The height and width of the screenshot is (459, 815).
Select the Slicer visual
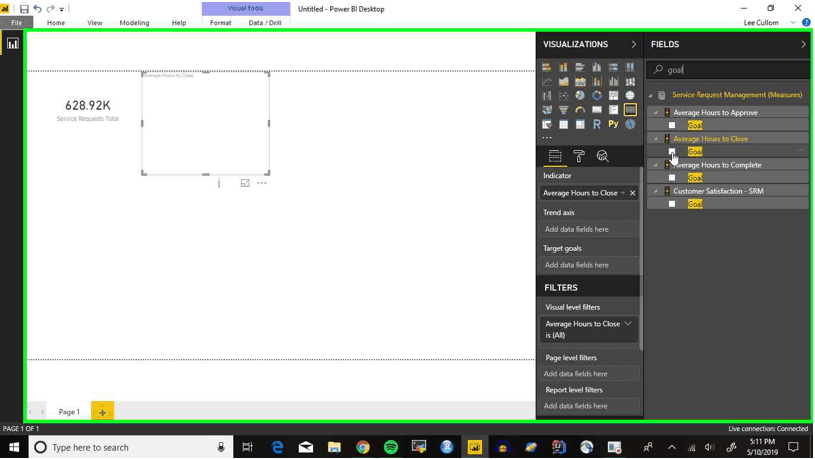[x=547, y=124]
